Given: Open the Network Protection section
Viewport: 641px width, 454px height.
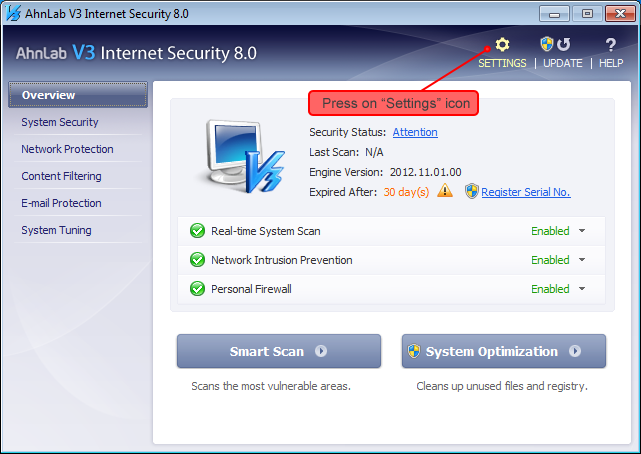Looking at the screenshot, I should coord(67,149).
